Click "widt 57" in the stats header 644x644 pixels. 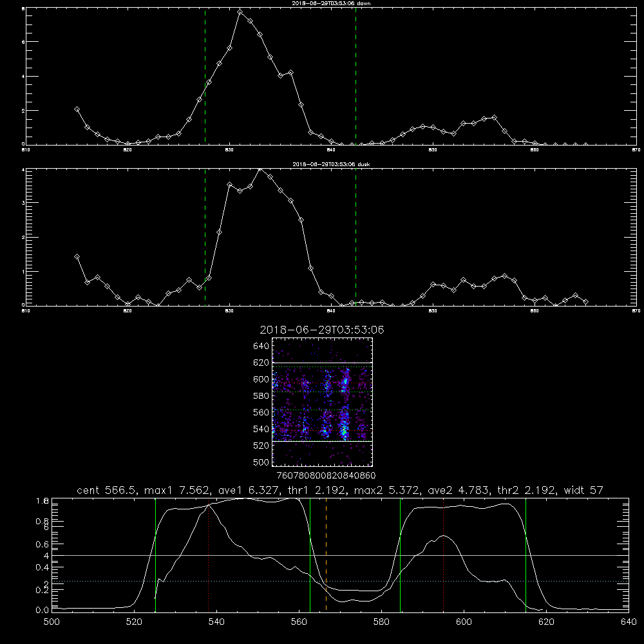pos(583,490)
